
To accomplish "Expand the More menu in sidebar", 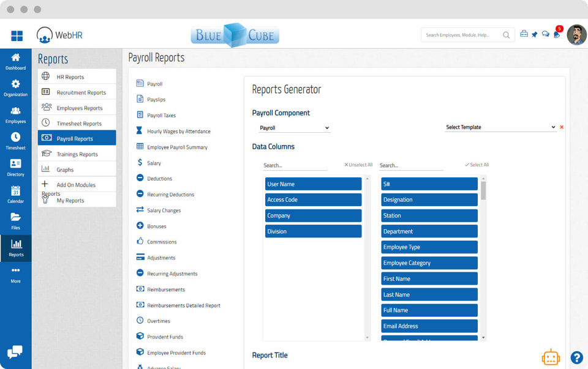I will pos(15,275).
